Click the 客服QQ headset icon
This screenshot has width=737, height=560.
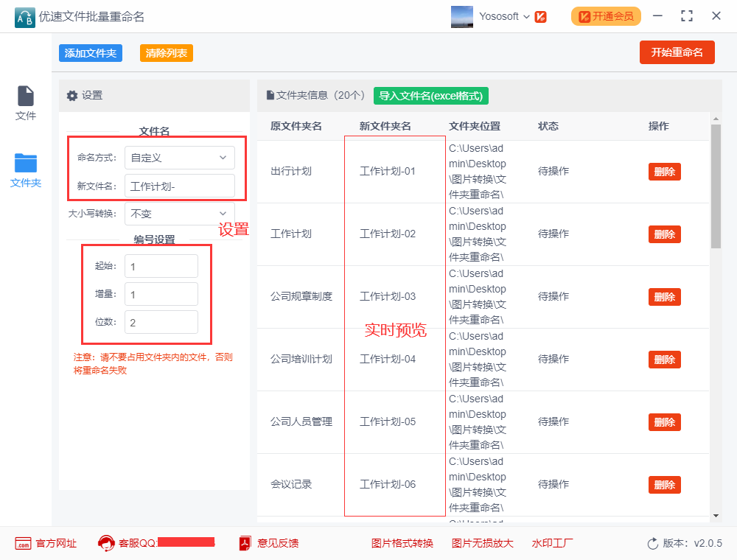point(106,544)
